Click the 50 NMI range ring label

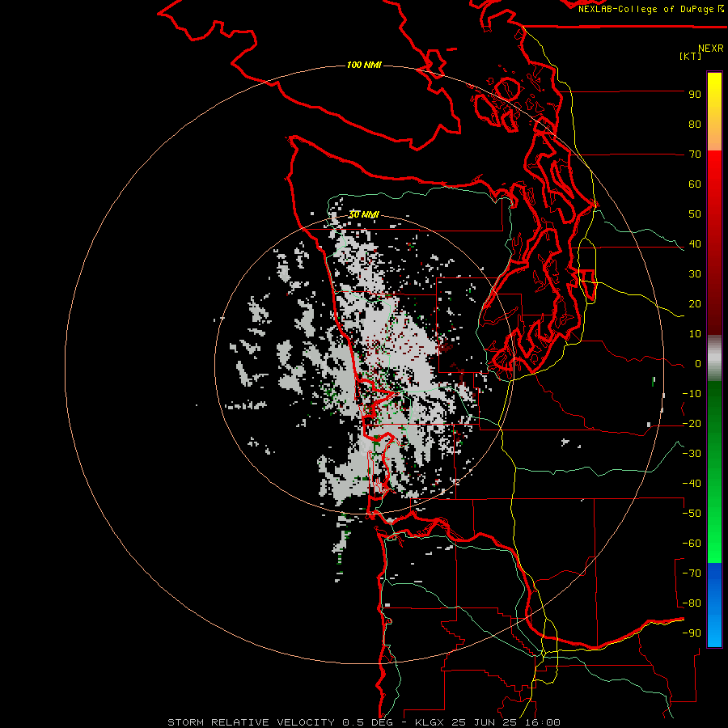coord(364,214)
